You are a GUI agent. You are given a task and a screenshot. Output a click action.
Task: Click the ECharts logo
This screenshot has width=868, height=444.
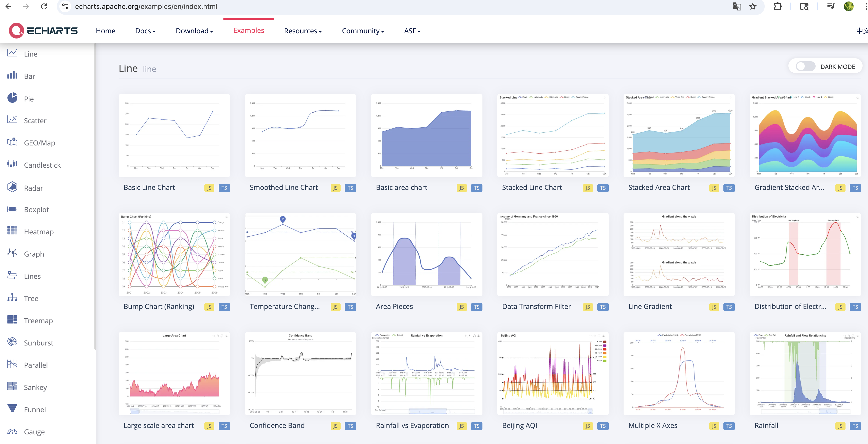[43, 31]
